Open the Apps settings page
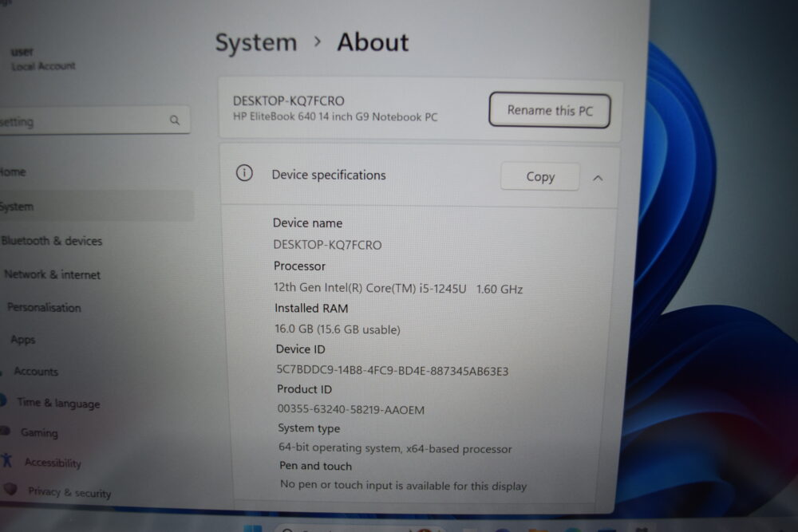The height and width of the screenshot is (532, 798). tap(23, 339)
